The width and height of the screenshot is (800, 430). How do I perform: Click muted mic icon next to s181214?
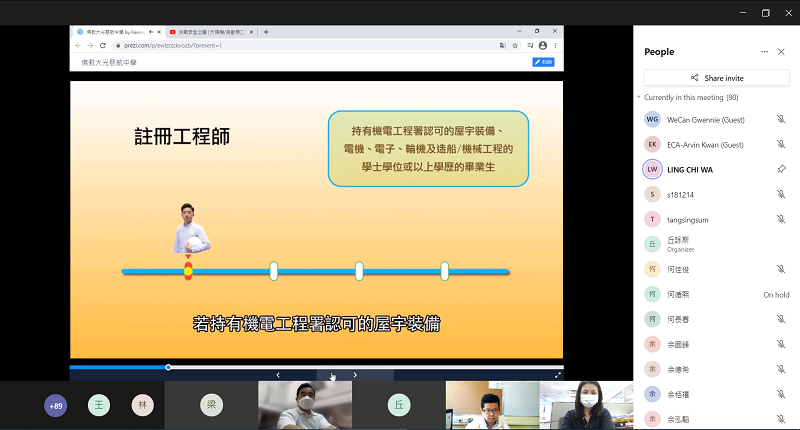(781, 194)
